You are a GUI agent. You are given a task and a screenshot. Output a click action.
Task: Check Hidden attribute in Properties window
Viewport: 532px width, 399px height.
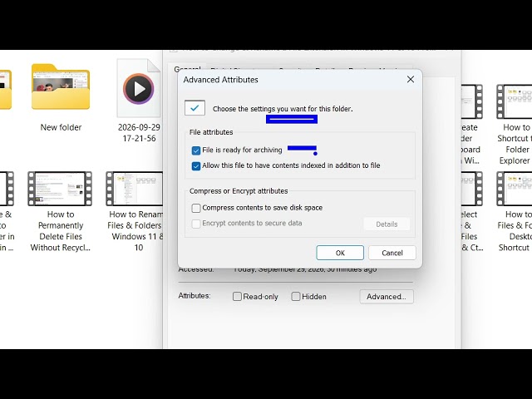[296, 297]
